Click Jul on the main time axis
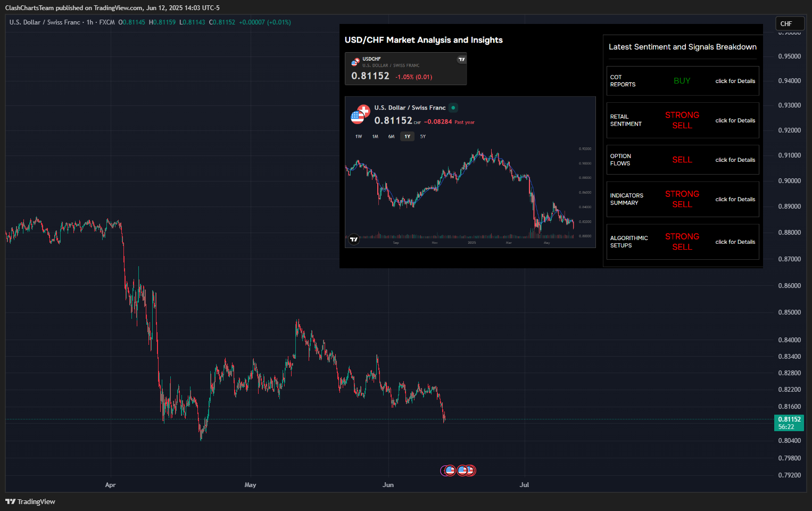Screen dimensions: 812x511 pyautogui.click(x=524, y=485)
